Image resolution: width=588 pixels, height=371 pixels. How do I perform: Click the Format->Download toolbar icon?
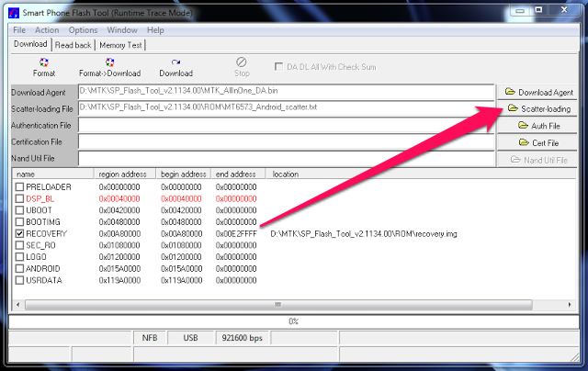[109, 67]
